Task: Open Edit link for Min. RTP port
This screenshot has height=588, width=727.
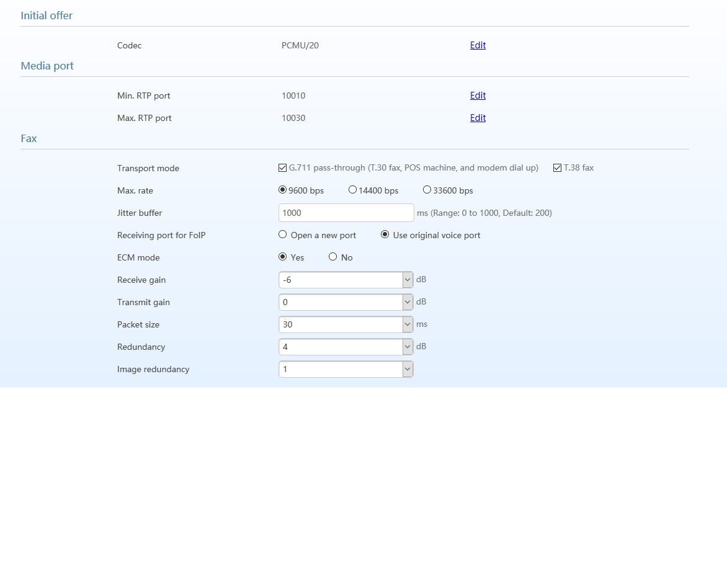Action: pyautogui.click(x=478, y=96)
